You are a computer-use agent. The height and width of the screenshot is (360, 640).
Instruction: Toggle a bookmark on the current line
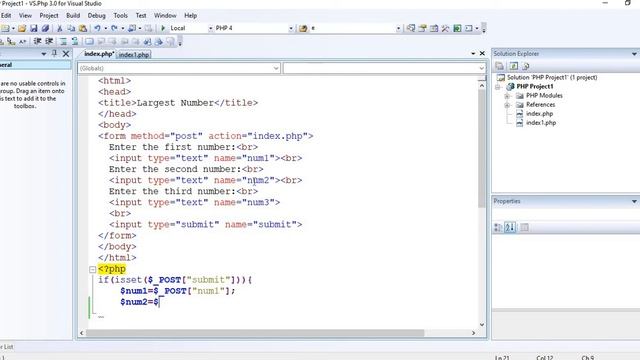(x=89, y=41)
